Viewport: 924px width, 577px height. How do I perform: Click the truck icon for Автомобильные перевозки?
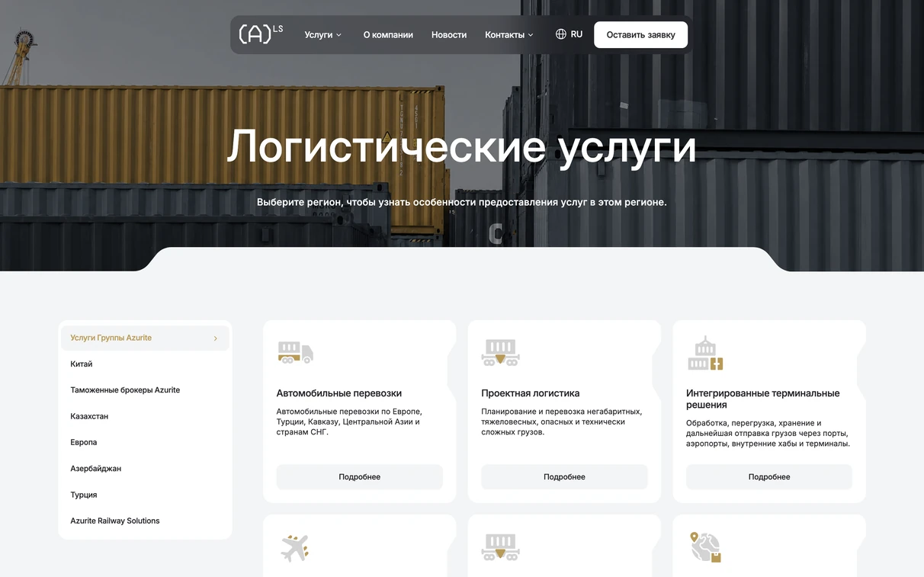pyautogui.click(x=296, y=352)
